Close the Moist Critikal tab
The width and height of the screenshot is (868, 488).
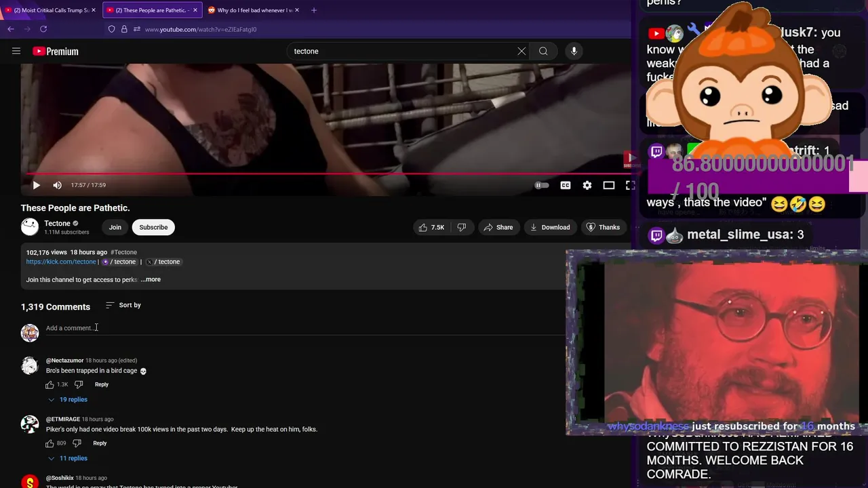tap(94, 10)
